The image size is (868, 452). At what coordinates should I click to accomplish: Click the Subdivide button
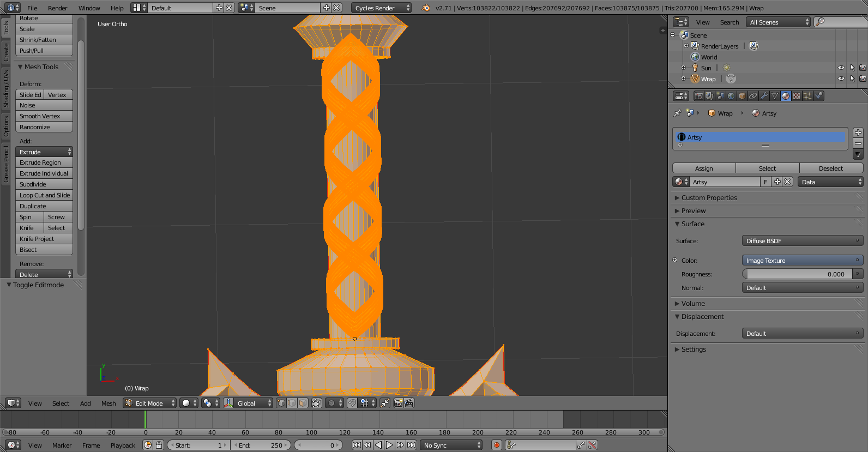[44, 184]
